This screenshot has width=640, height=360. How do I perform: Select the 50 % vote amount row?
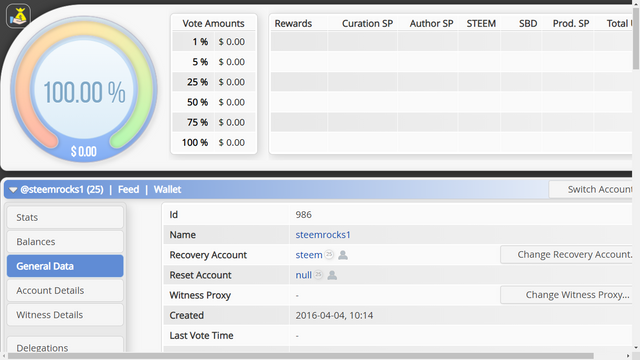point(214,102)
